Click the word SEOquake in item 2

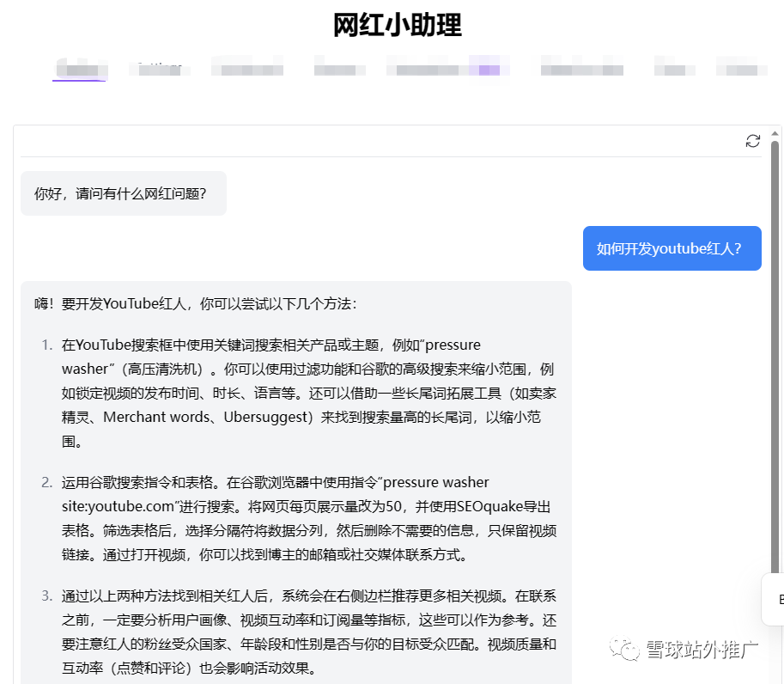(489, 506)
